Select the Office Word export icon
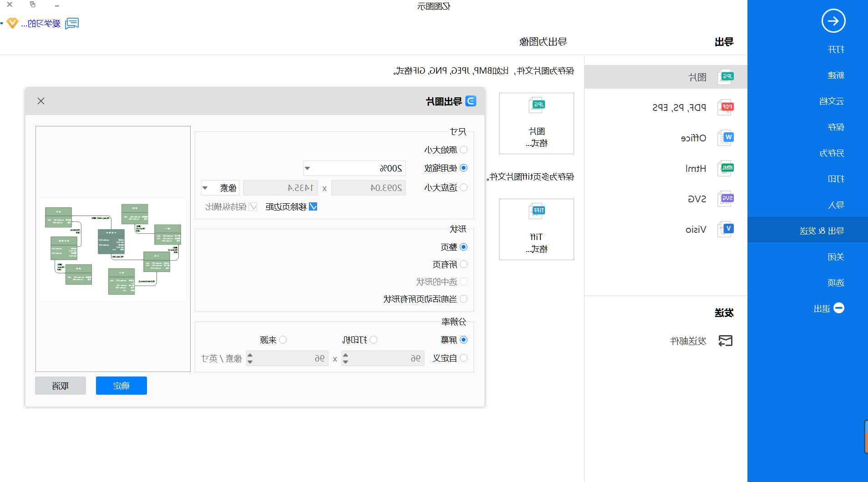 coord(727,138)
